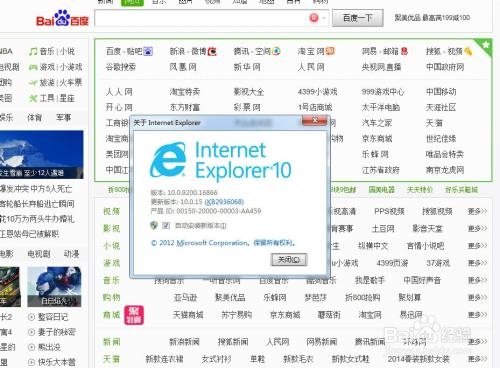Expand 更多>> in the 天猫 row

coord(477,359)
